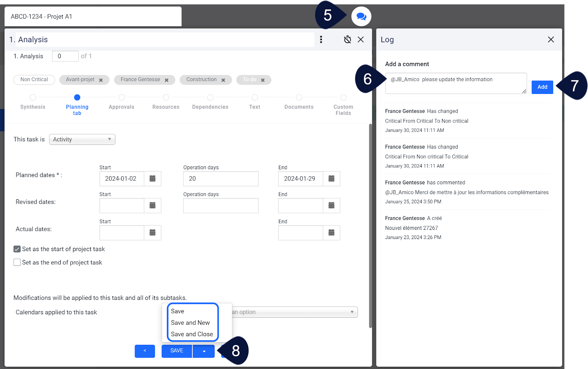
Task: Open the Resources tab
Action: (166, 102)
